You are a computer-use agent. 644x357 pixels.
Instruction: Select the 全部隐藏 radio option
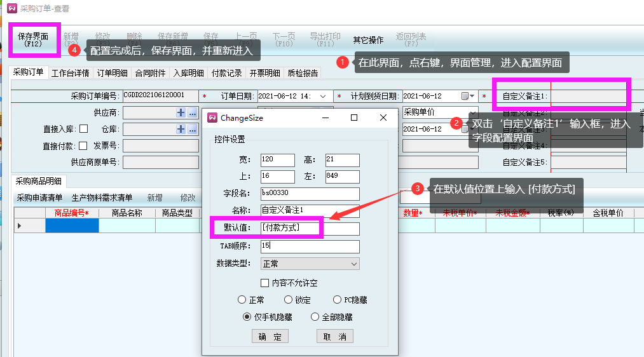[315, 317]
